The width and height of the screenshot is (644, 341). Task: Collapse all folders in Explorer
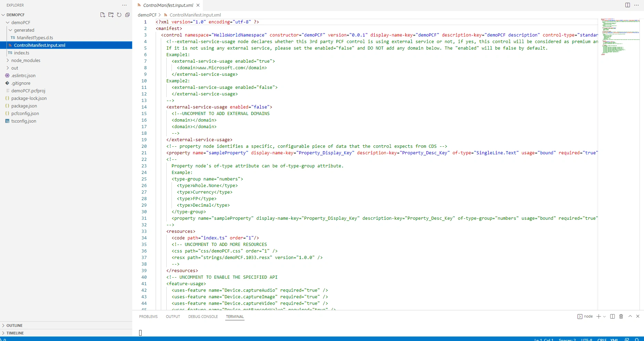(127, 15)
